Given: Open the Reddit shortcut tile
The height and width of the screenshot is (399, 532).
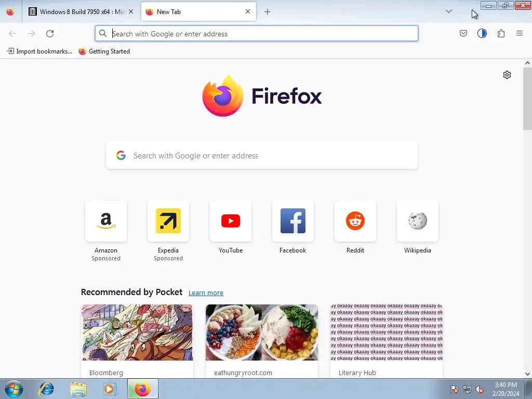Looking at the screenshot, I should pos(355,221).
